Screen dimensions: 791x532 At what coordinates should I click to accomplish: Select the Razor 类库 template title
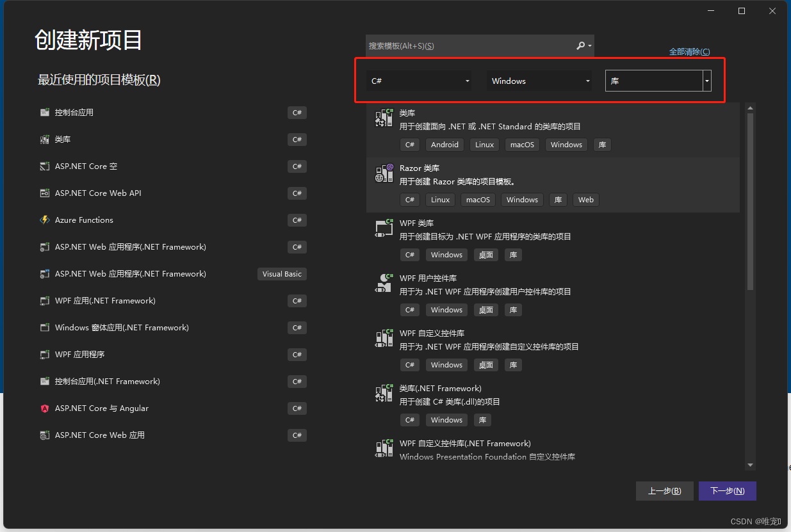[x=420, y=168]
